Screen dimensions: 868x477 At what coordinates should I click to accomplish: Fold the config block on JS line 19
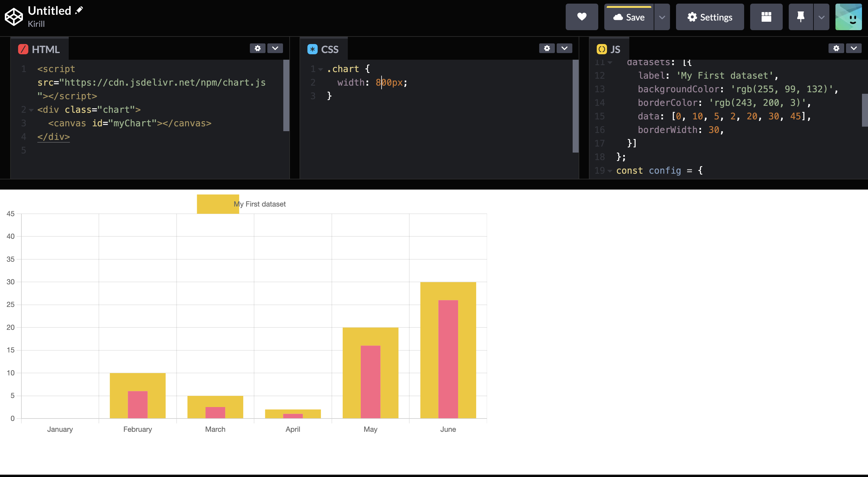(609, 171)
